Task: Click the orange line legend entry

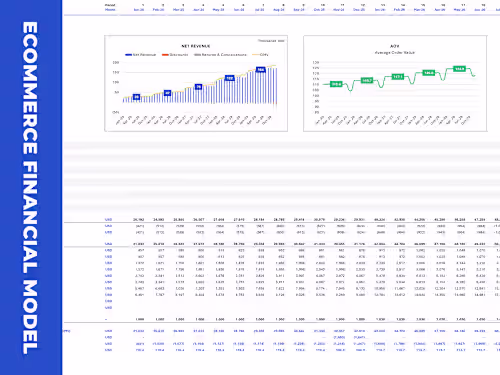Action: coord(260,55)
